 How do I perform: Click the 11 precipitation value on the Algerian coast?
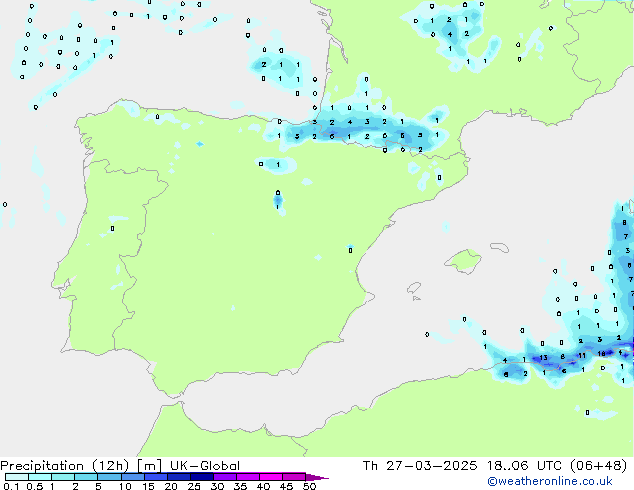point(581,355)
